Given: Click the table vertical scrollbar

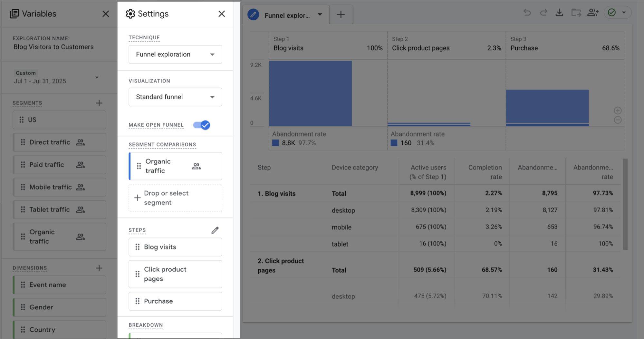Looking at the screenshot, I should [625, 204].
